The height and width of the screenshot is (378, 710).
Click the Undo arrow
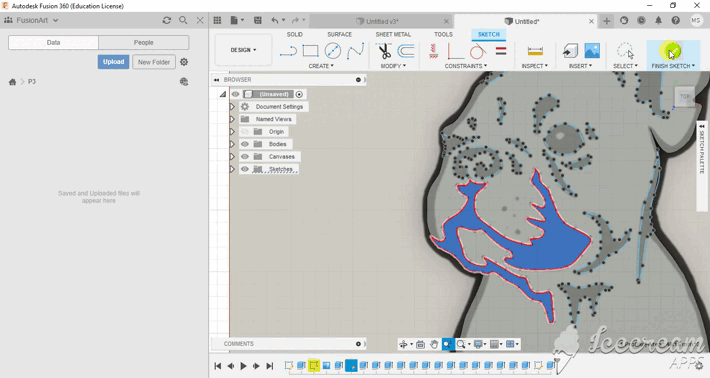point(274,20)
